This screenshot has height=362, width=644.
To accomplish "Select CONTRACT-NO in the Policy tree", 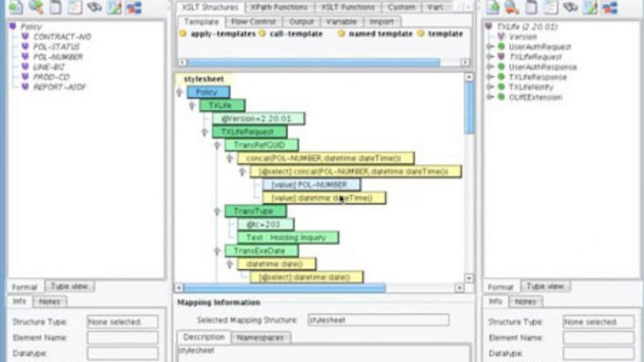I will (62, 36).
